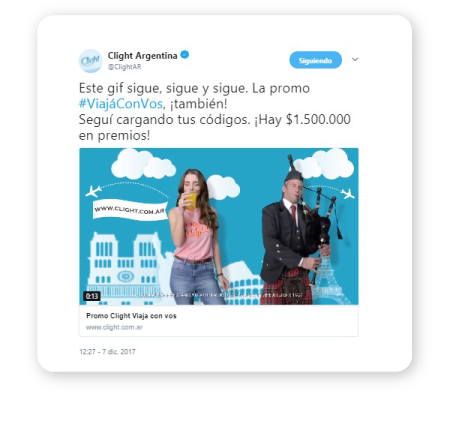Click the left airplane graphic in video
Screen dimensions: 475x434
click(93, 191)
